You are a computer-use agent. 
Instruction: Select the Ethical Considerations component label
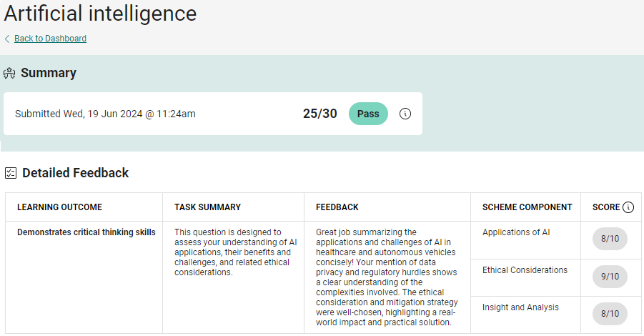point(525,270)
